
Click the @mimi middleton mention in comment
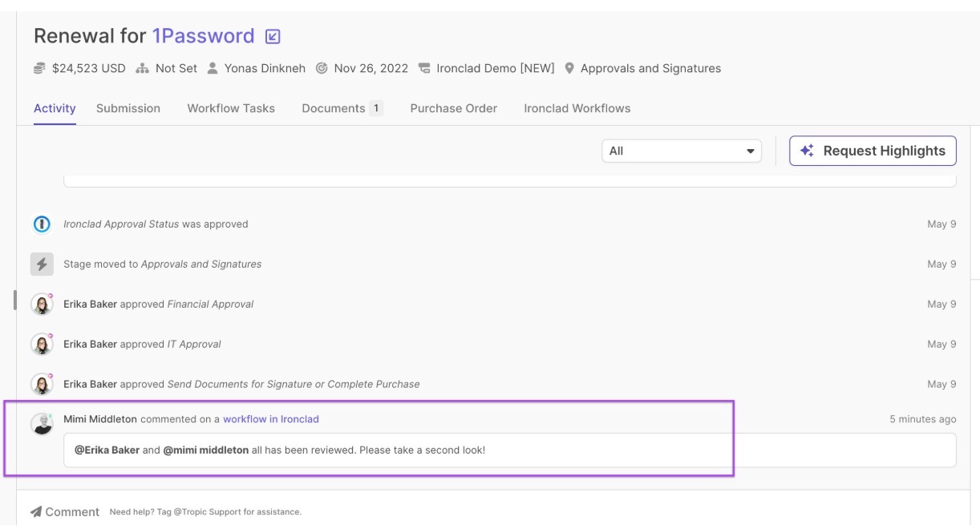(206, 450)
